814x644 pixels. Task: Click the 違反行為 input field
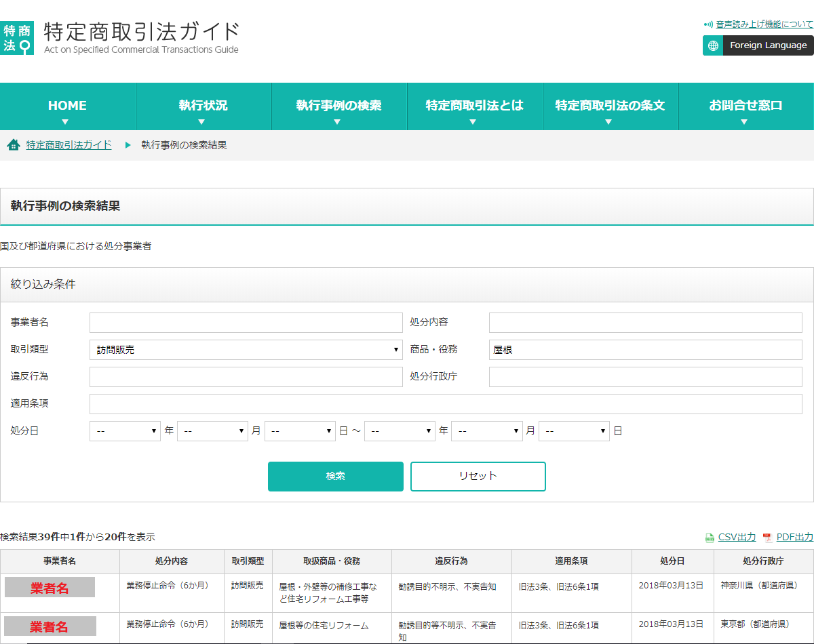click(x=246, y=377)
